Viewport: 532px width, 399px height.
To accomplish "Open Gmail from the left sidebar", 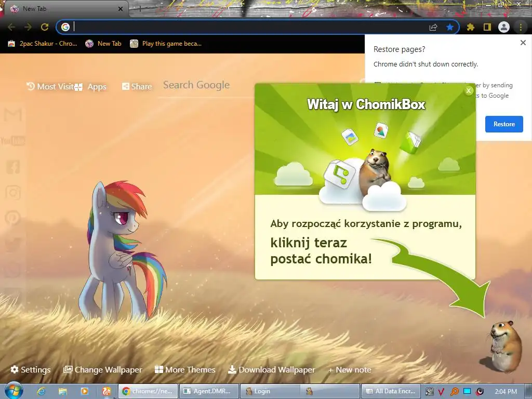I will pyautogui.click(x=13, y=115).
